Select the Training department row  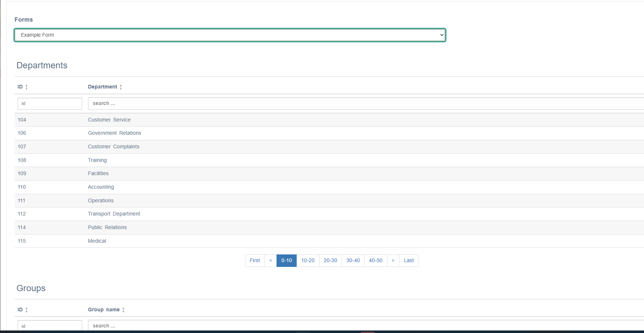click(329, 160)
